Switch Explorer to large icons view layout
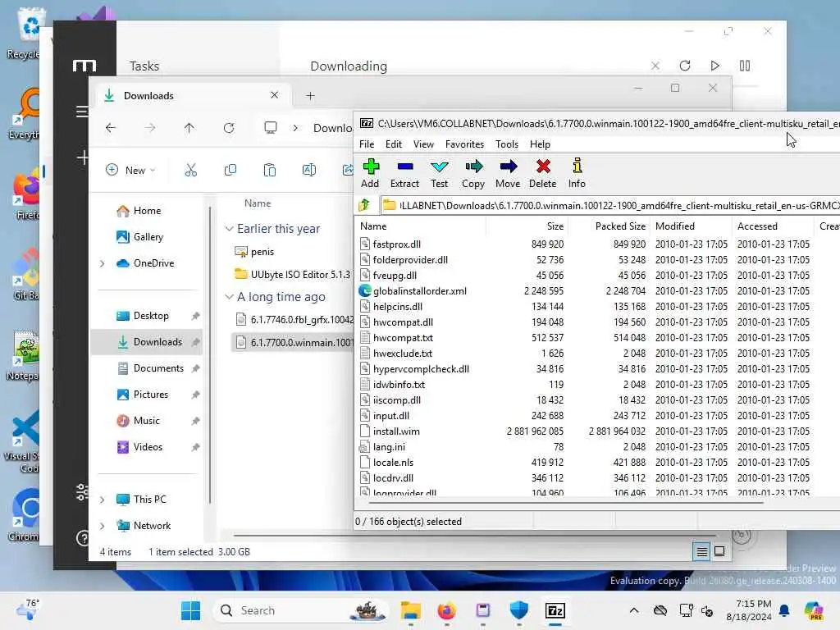 719,551
